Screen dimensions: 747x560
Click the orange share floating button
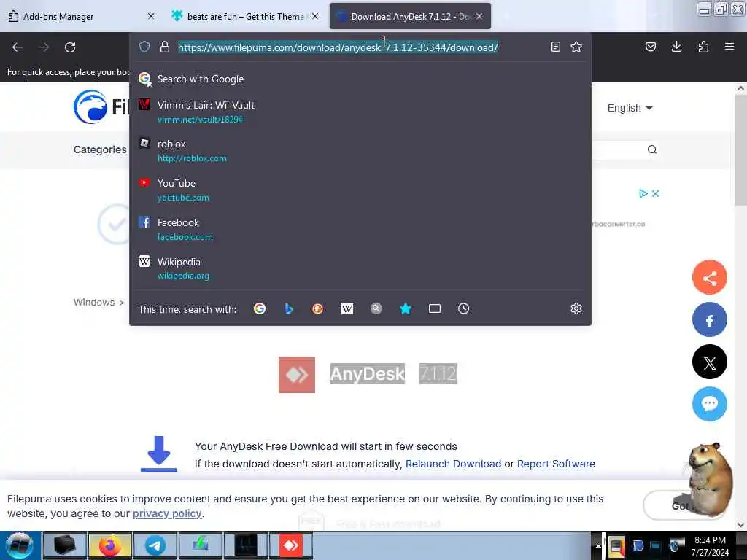[x=709, y=278]
